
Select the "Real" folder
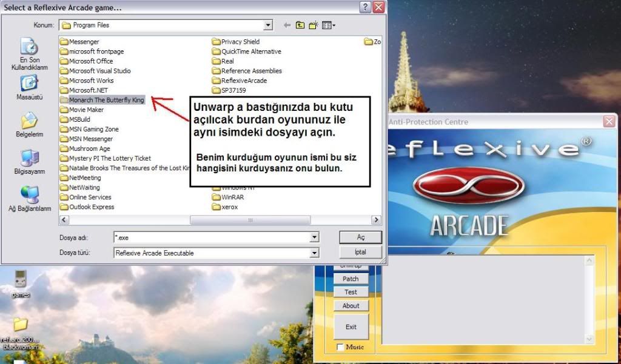point(223,61)
